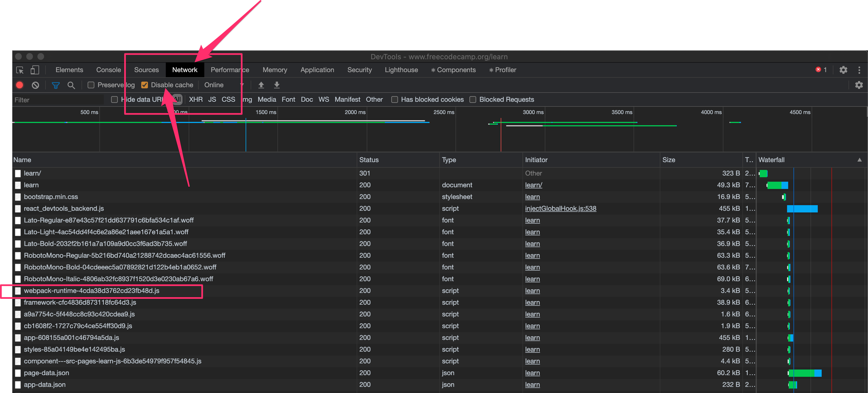Filter requests by Font type
Screen dimensions: 868x393
[288, 99]
